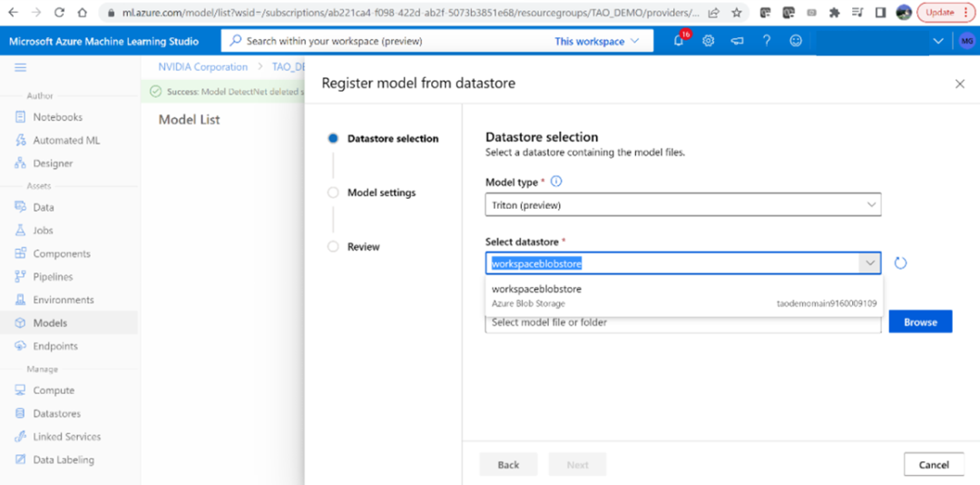The height and width of the screenshot is (485, 980).
Task: Click the Cancel button
Action: click(934, 464)
